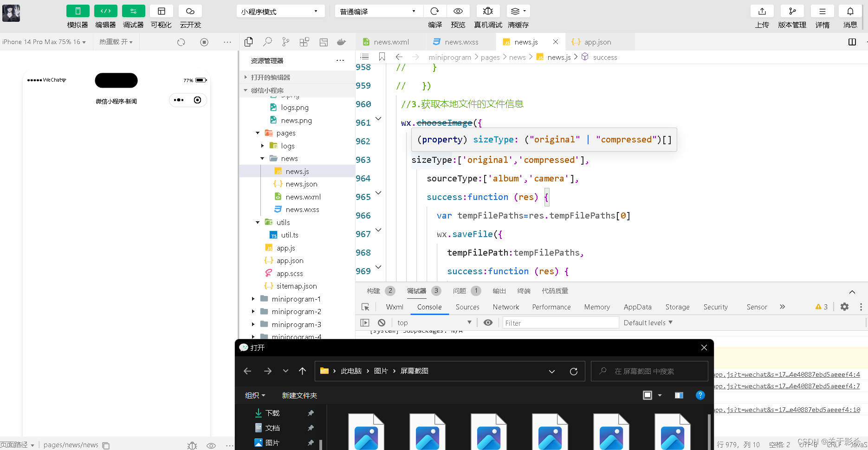Expand the miniprogram-1 folder

pyautogui.click(x=253, y=299)
